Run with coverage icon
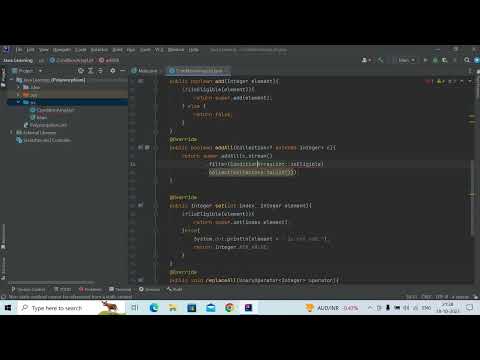The width and height of the screenshot is (480, 360). 444,60
